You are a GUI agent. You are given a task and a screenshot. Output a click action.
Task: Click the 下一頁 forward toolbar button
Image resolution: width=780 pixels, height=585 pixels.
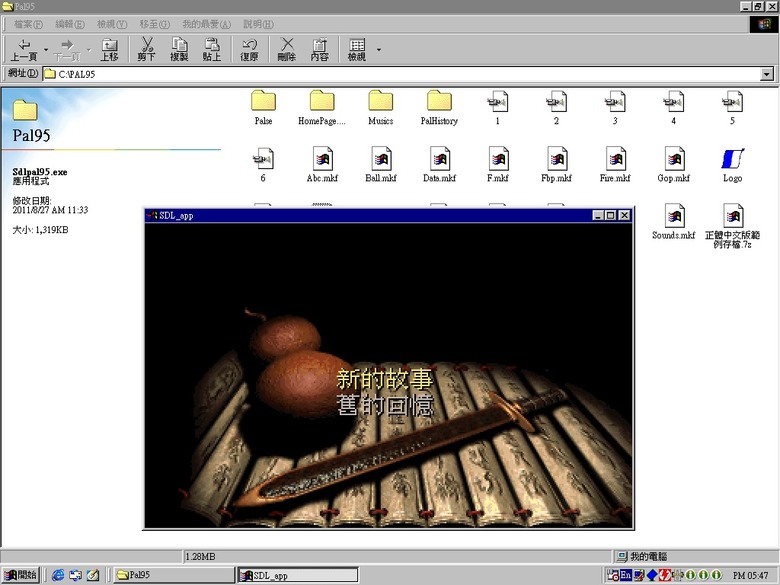(x=67, y=50)
